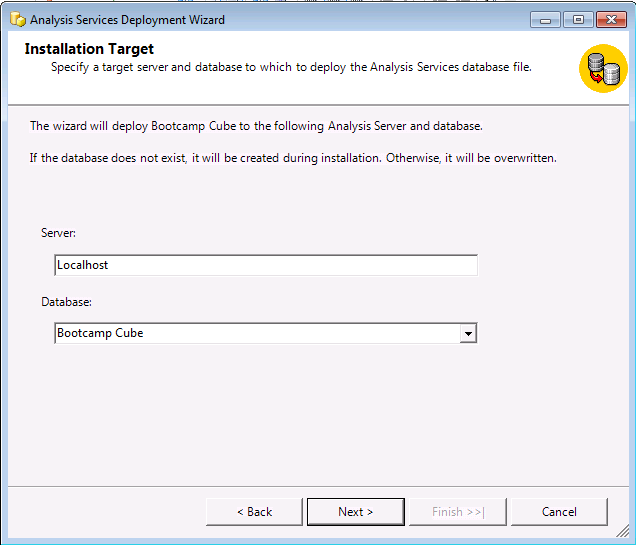Go to the previous step with Back
The width and height of the screenshot is (636, 545).
(254, 512)
